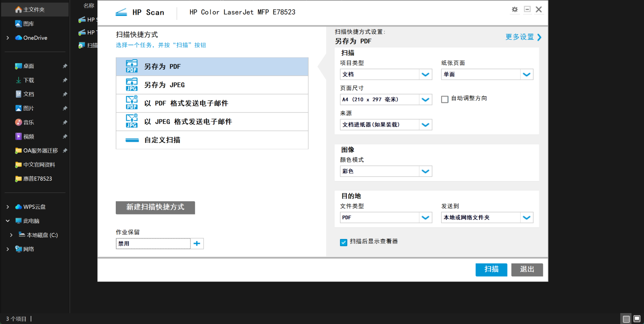Click the 名称 column header in Explorer
This screenshot has width=644, height=324.
point(89,6)
